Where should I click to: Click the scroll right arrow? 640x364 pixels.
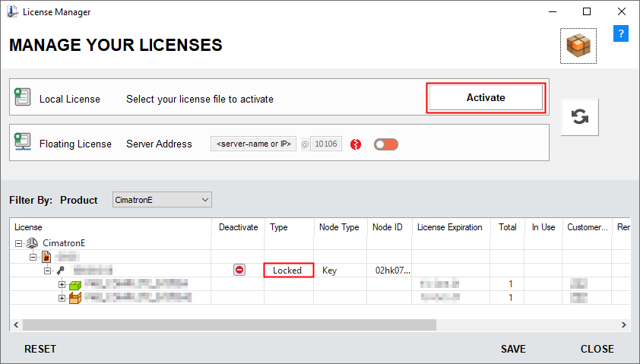pos(624,324)
